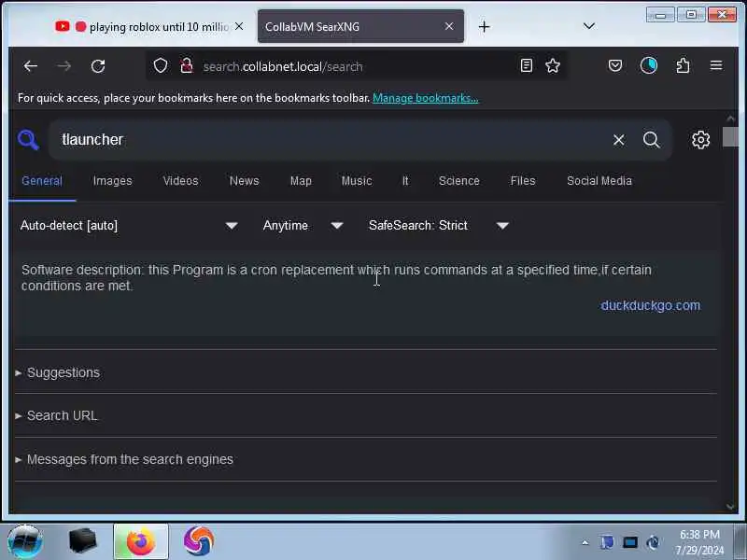Image resolution: width=747 pixels, height=560 pixels.
Task: Open the black box taskbar app
Action: [83, 541]
